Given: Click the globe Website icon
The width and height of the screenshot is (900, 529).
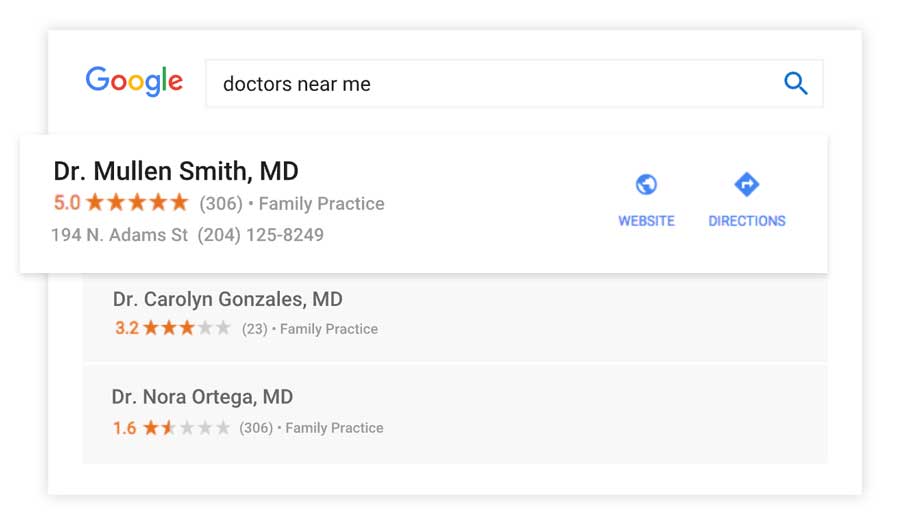Looking at the screenshot, I should click(x=646, y=185).
